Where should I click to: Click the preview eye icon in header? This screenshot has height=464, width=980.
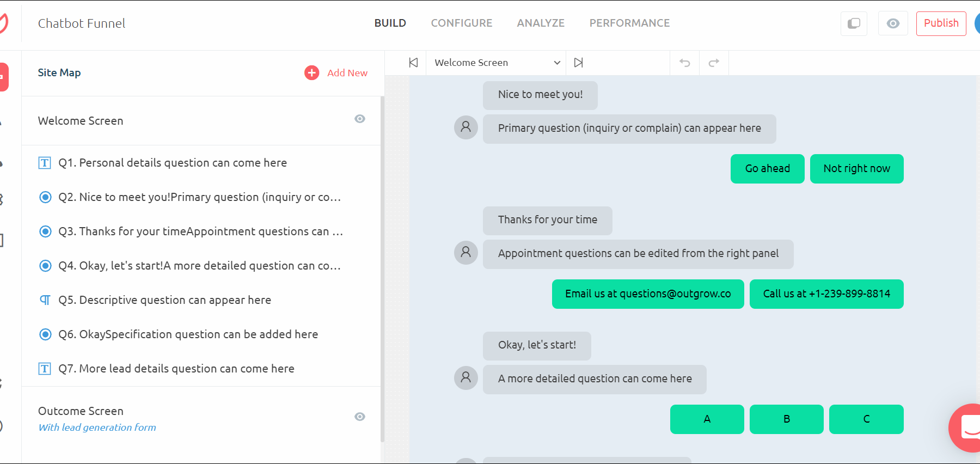tap(893, 23)
